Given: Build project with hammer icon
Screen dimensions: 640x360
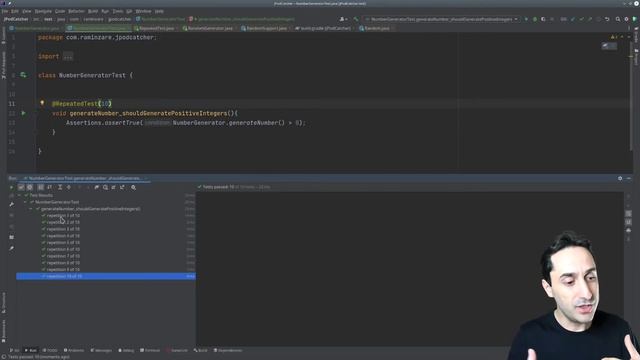Looking at the screenshot, I should (x=356, y=19).
